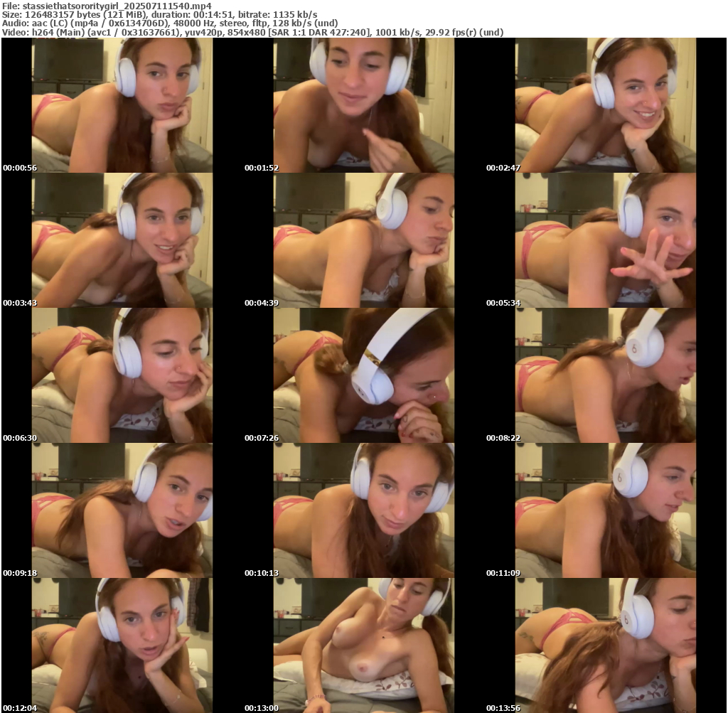The image size is (728, 713).
Task: Open the frame thumbnail stamped 00:13:00
Action: [x=364, y=645]
